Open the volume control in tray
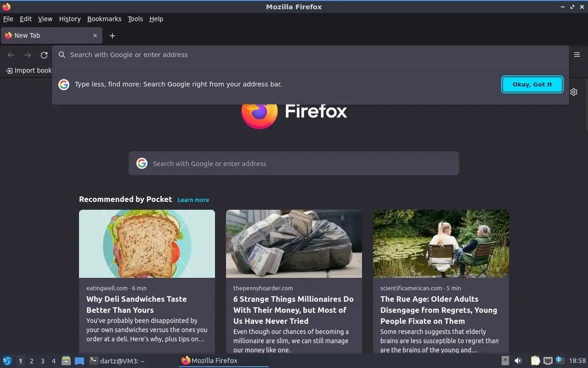588x368 pixels. (518, 361)
